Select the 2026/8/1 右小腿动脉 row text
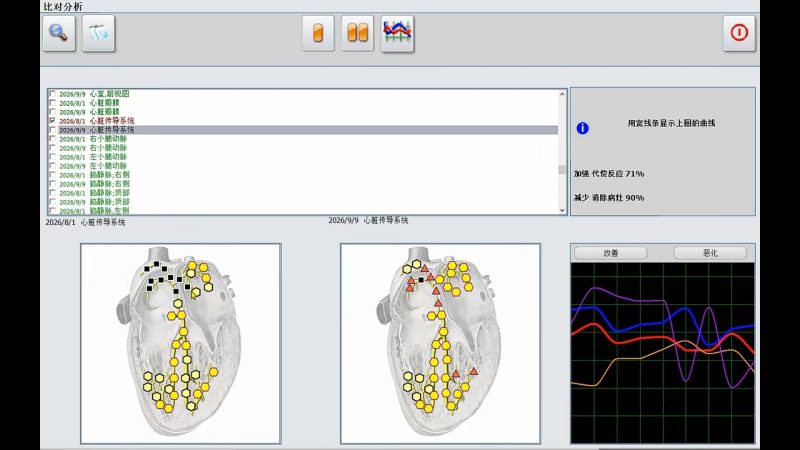This screenshot has width=800, height=450. [93, 139]
